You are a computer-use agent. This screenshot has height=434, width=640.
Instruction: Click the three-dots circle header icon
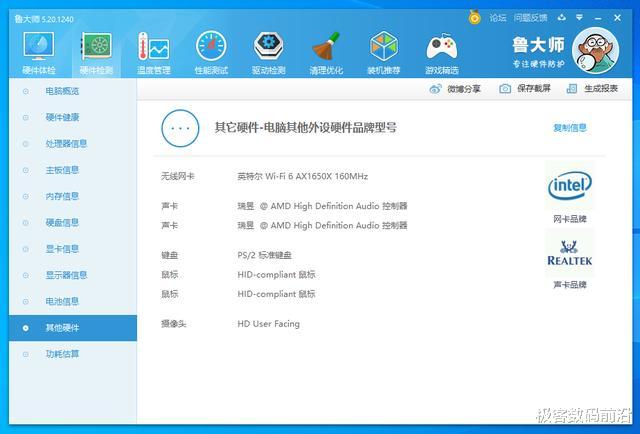click(180, 128)
